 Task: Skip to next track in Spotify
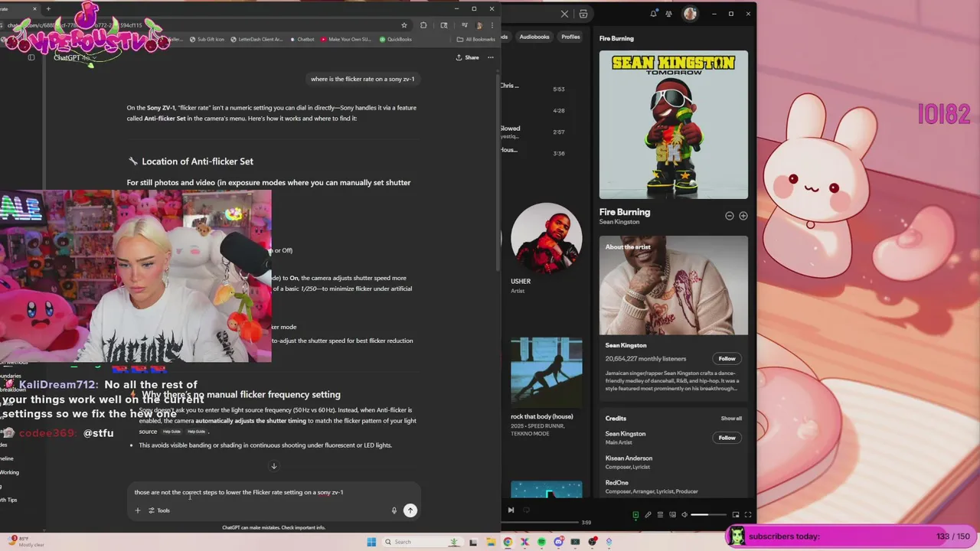coord(511,510)
